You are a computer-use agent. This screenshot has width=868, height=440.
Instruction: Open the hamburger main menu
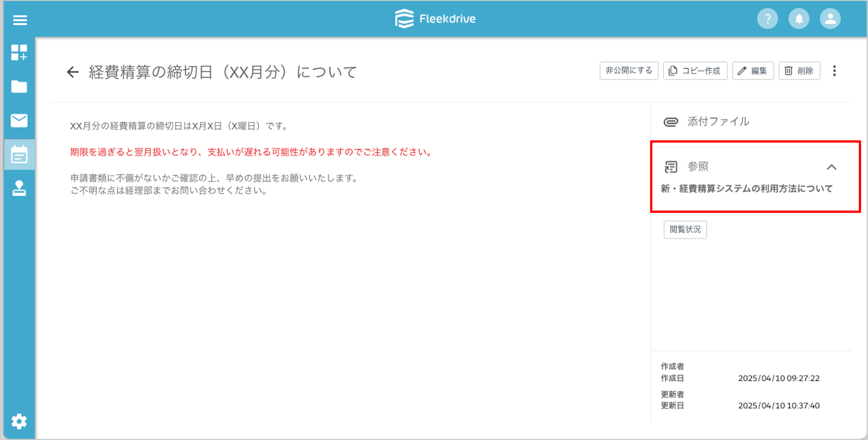tap(20, 20)
